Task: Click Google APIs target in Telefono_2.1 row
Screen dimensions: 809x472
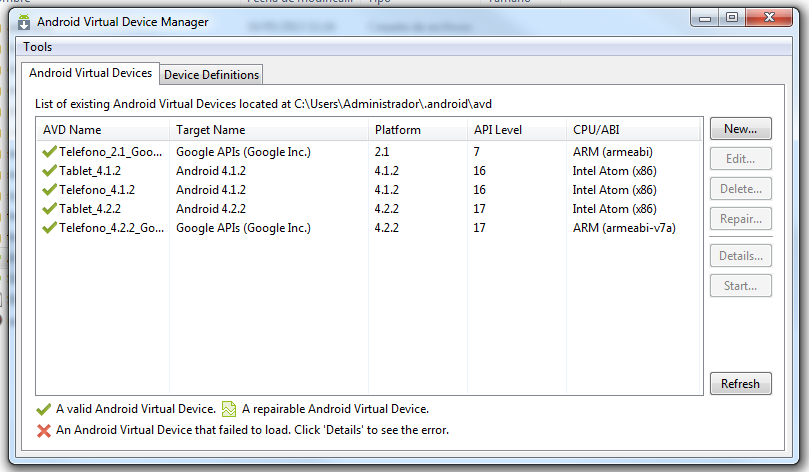Action: [243, 152]
